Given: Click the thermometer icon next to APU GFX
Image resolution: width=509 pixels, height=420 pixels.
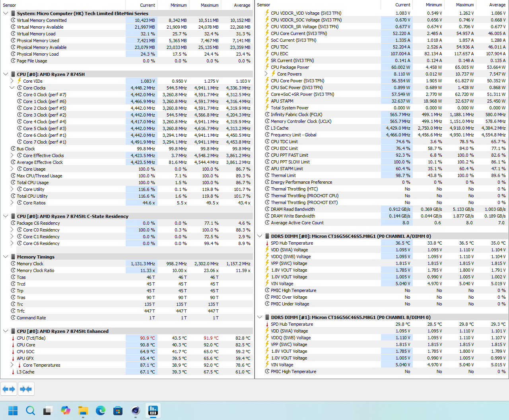Looking at the screenshot, I should tap(13, 358).
